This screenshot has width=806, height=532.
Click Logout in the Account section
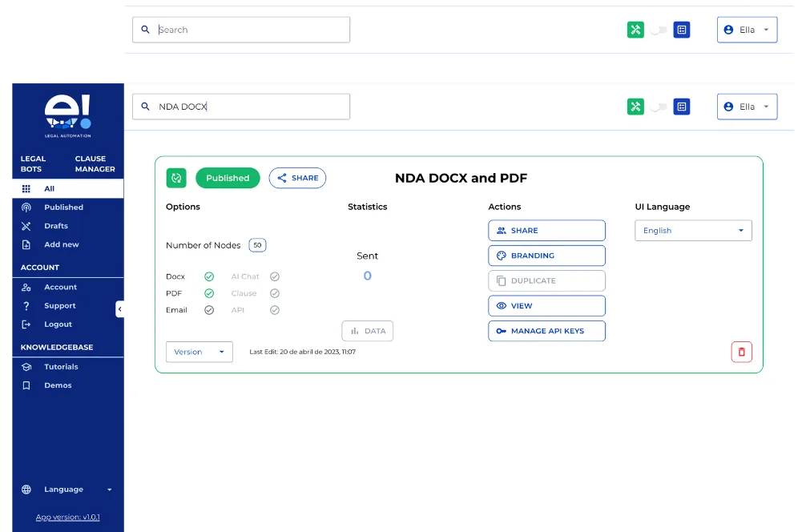(58, 324)
